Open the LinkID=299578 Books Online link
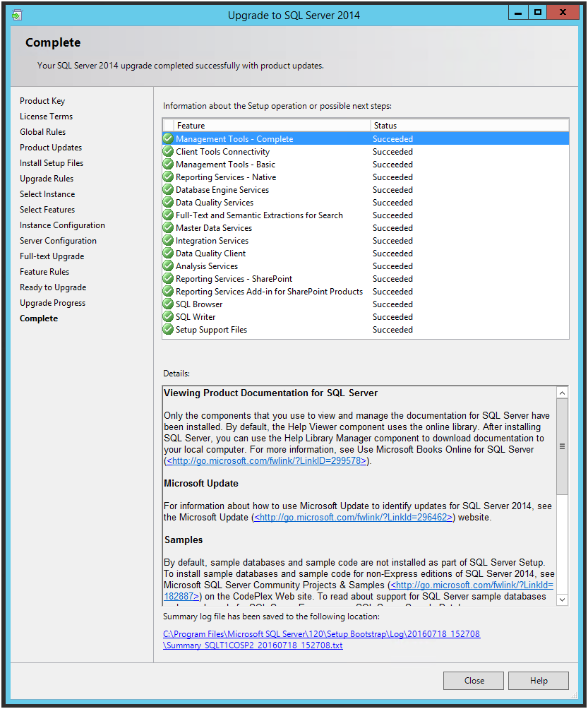 click(267, 460)
